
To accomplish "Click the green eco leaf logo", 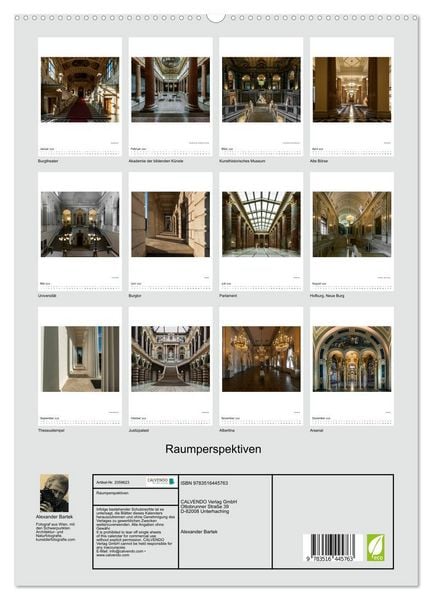I will tap(375, 548).
